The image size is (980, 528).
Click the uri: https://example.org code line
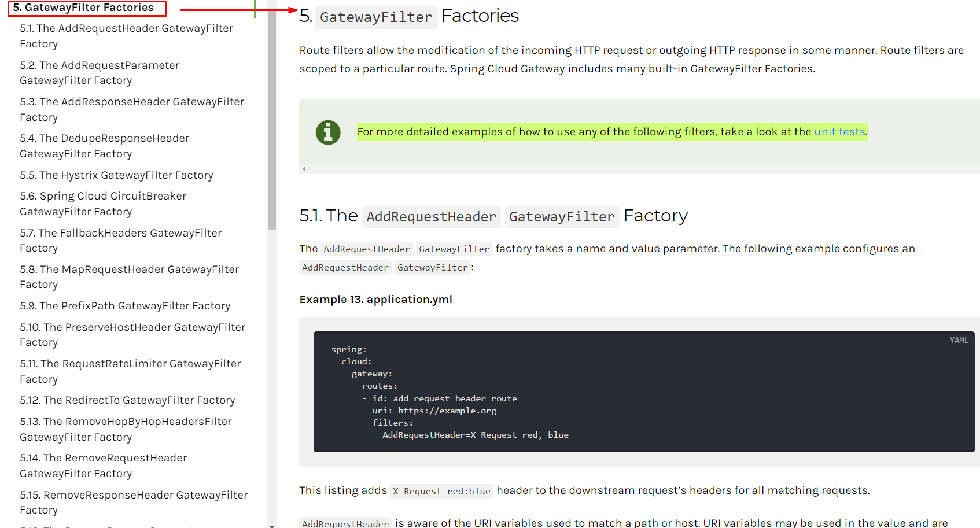click(x=434, y=411)
